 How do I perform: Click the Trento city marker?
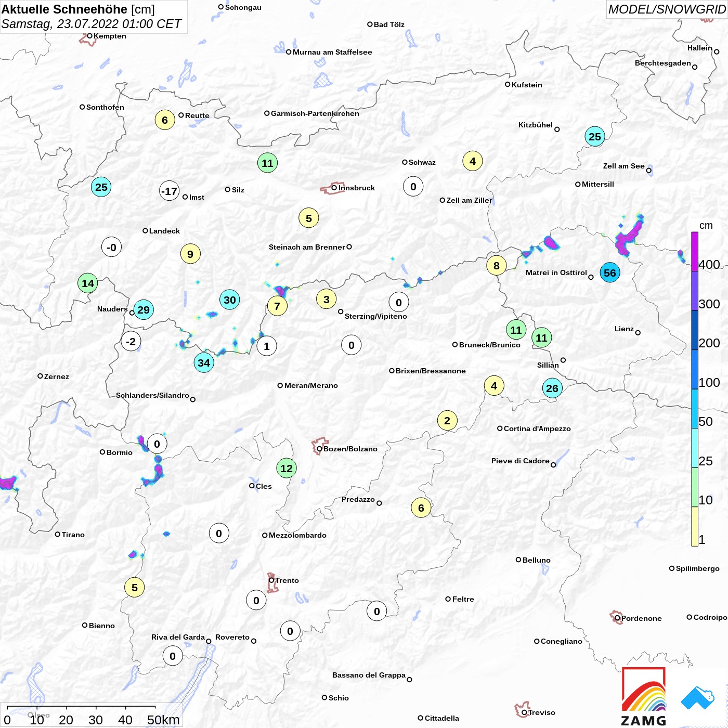[x=271, y=580]
